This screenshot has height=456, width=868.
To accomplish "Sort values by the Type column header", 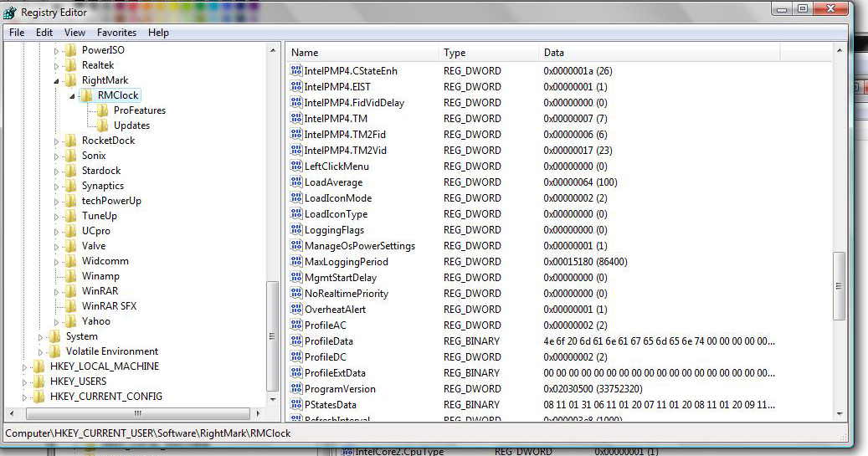I will (x=488, y=53).
